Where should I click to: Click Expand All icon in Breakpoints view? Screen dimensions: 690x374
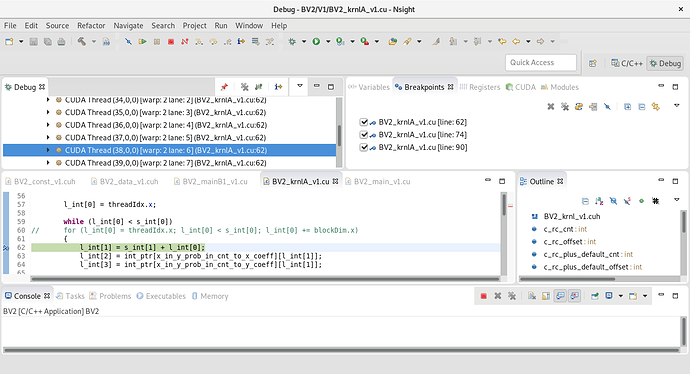(628, 106)
